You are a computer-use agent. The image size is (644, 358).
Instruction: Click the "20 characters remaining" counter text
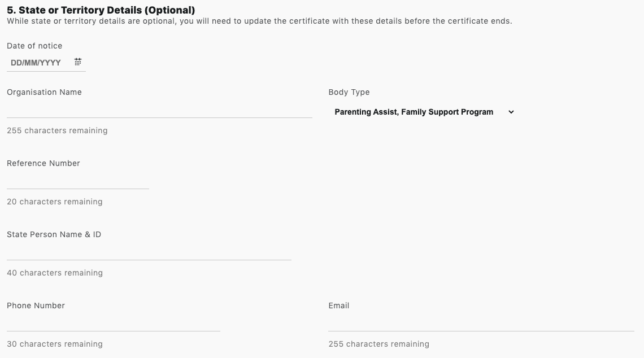[55, 202]
